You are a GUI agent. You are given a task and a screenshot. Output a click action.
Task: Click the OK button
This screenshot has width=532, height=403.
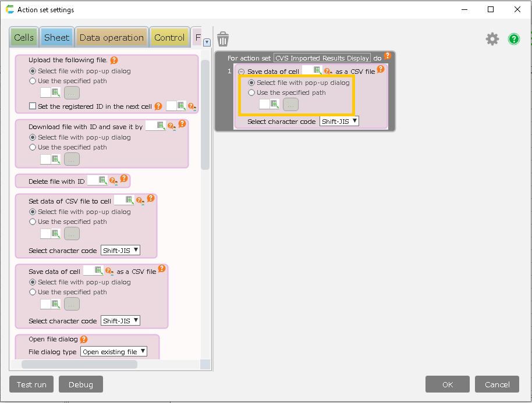(447, 384)
